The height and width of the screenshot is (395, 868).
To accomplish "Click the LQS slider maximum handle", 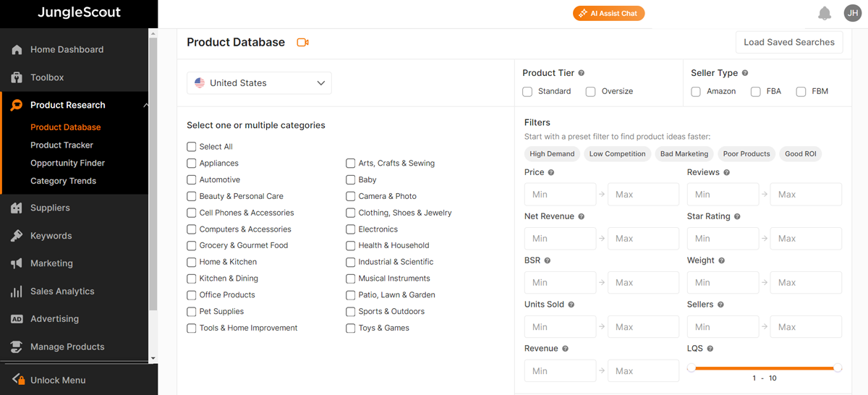I will tap(838, 368).
